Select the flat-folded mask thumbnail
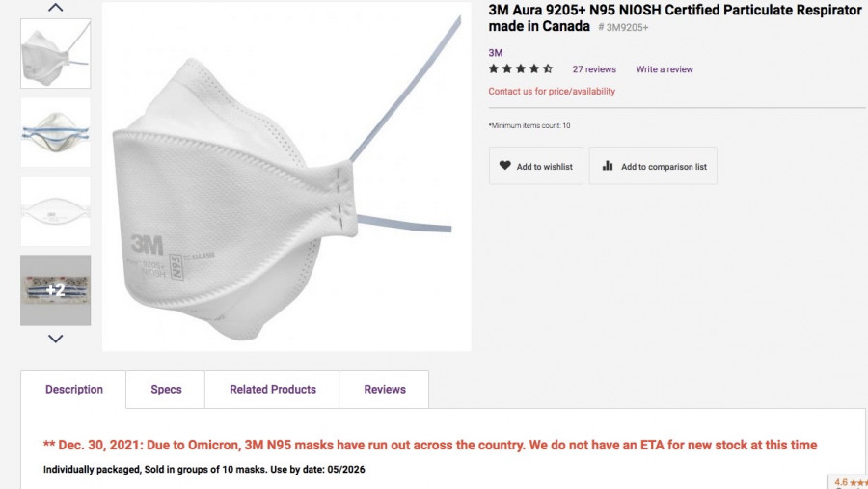The height and width of the screenshot is (489, 868). 56,211
